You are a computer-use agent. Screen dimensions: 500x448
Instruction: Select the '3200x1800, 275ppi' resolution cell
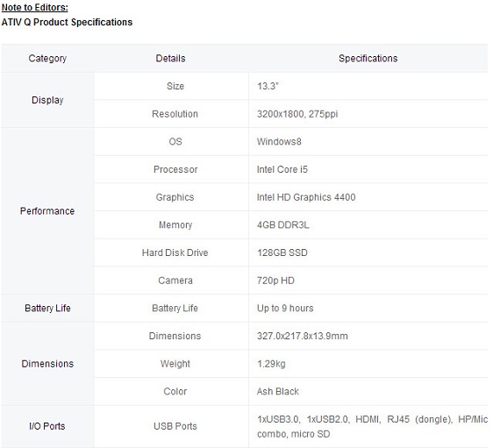(x=368, y=114)
